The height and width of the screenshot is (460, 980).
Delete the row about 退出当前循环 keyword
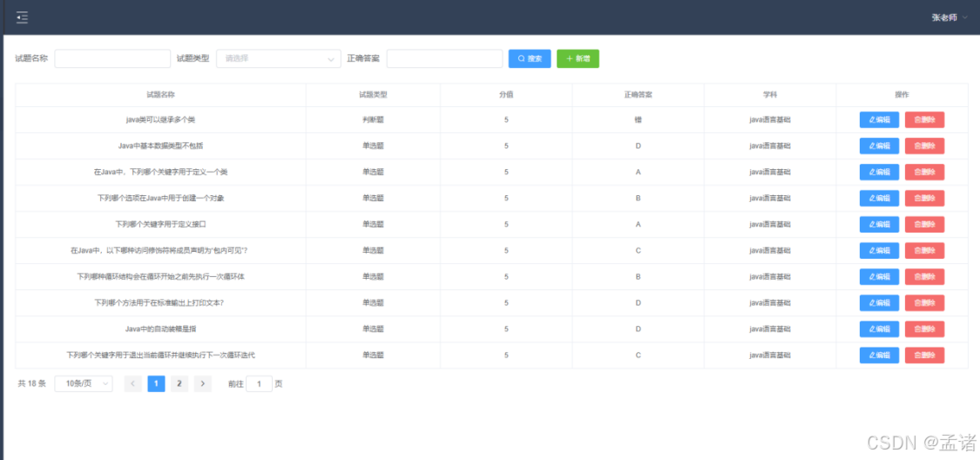(x=924, y=355)
